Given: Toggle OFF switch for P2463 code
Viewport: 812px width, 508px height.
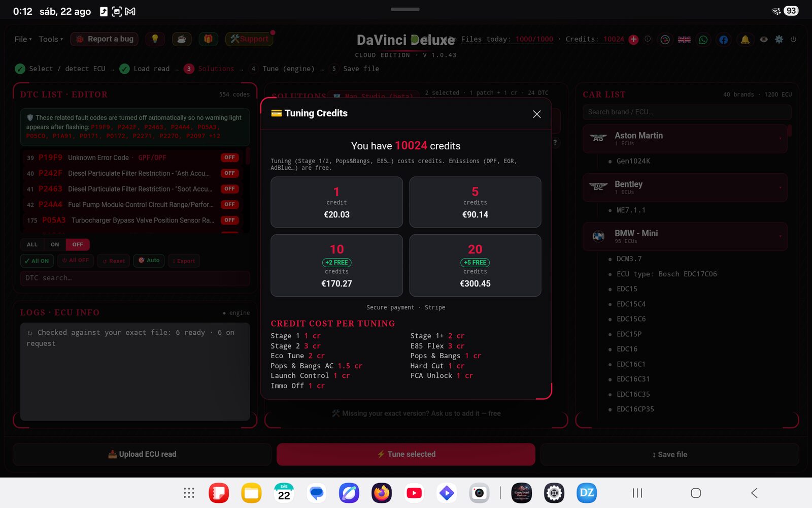Looking at the screenshot, I should [229, 189].
